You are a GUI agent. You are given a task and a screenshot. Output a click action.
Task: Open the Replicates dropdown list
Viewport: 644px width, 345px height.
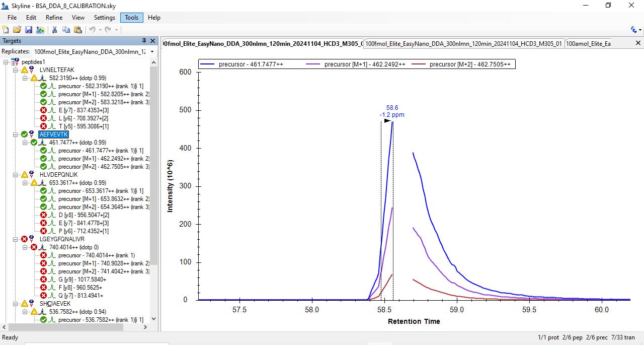(152, 51)
